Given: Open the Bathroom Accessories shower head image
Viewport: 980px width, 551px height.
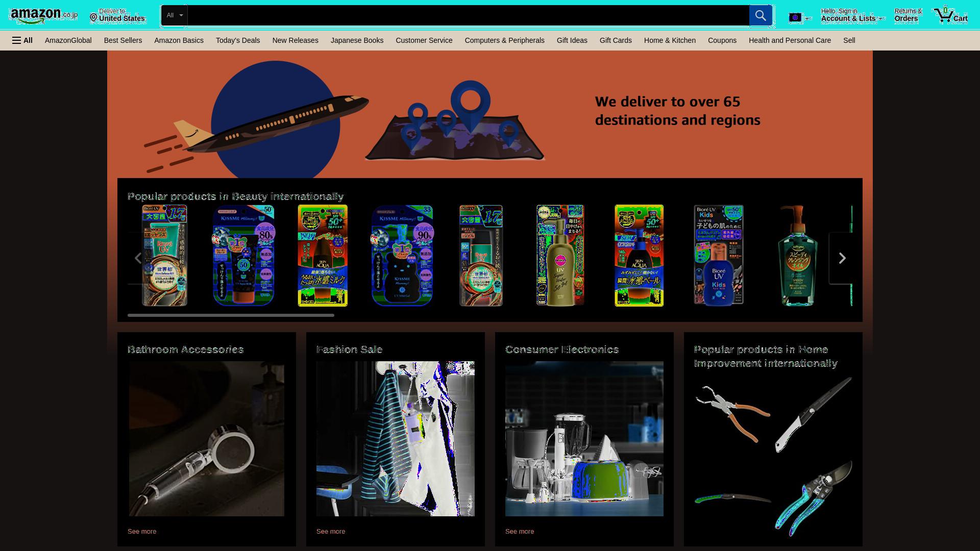Looking at the screenshot, I should [207, 439].
